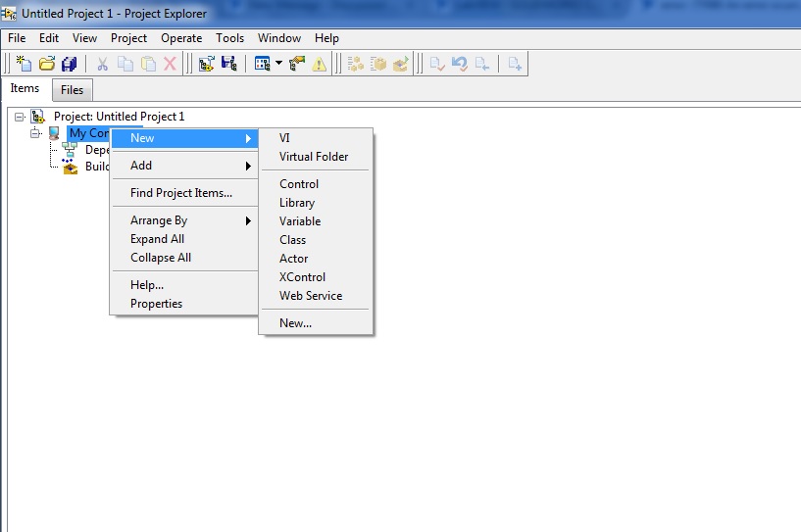Open the Arrange By submenu
The height and width of the screenshot is (532, 801).
click(x=184, y=220)
